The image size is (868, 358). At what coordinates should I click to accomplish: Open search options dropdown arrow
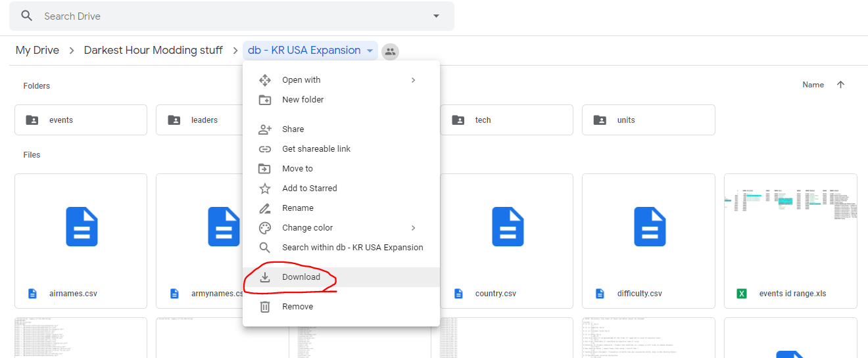click(x=436, y=16)
